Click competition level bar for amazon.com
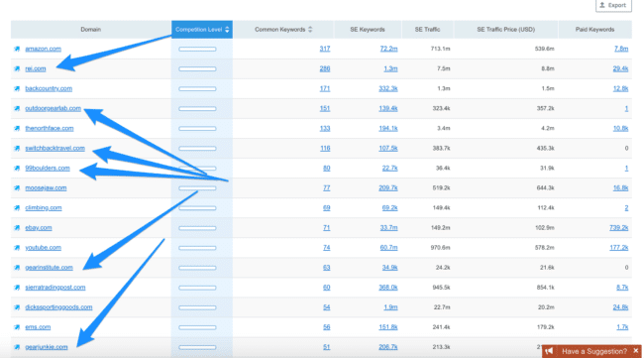 click(x=197, y=49)
